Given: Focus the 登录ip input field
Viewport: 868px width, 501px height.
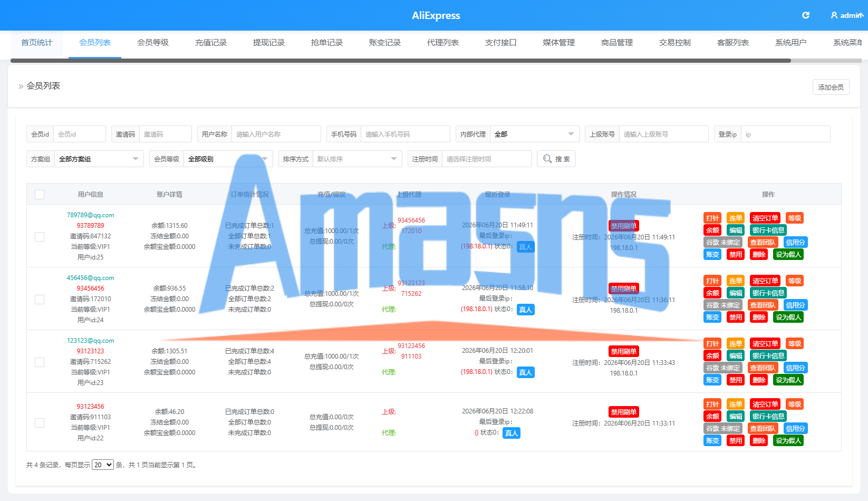Looking at the screenshot, I should [786, 134].
